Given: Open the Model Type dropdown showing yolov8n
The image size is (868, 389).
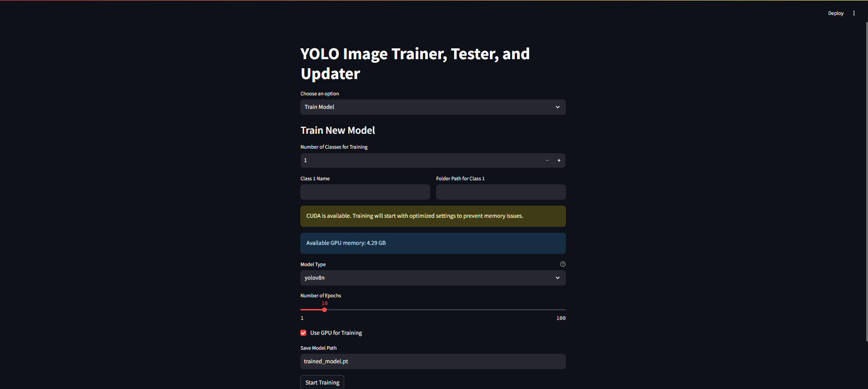Looking at the screenshot, I should tap(432, 278).
